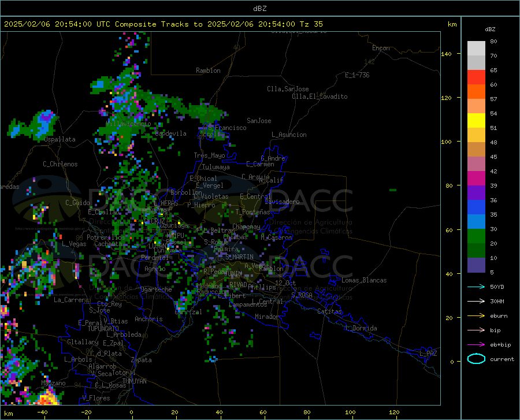520x420 pixels.
Task: Click the 'TUPUNGATO' map label
Action: pos(103,329)
